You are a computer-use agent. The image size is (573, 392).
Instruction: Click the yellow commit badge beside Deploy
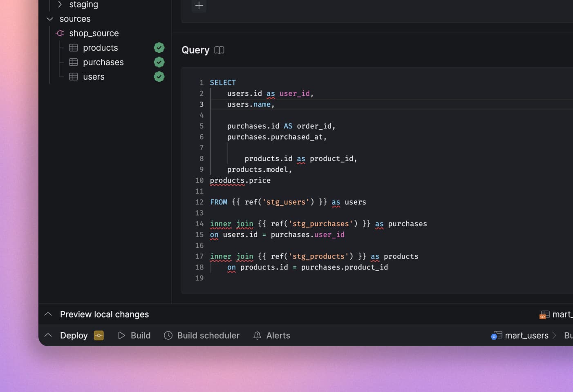point(99,336)
